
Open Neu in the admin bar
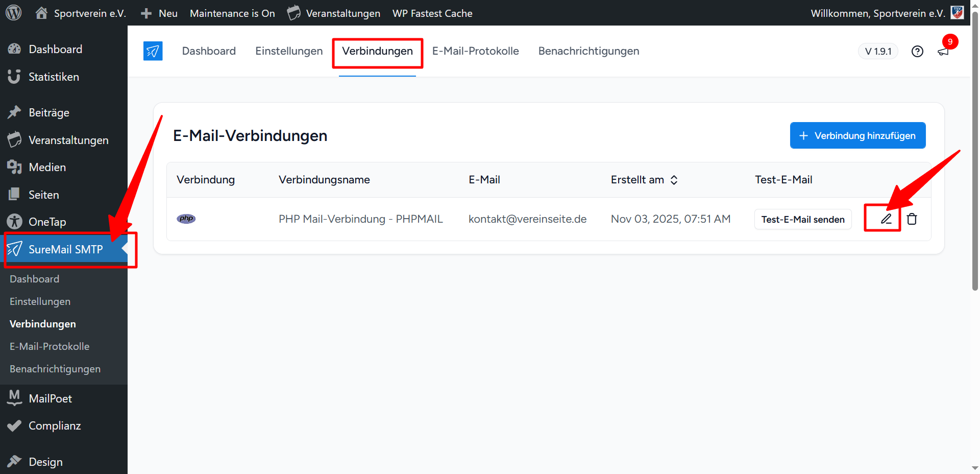point(168,13)
